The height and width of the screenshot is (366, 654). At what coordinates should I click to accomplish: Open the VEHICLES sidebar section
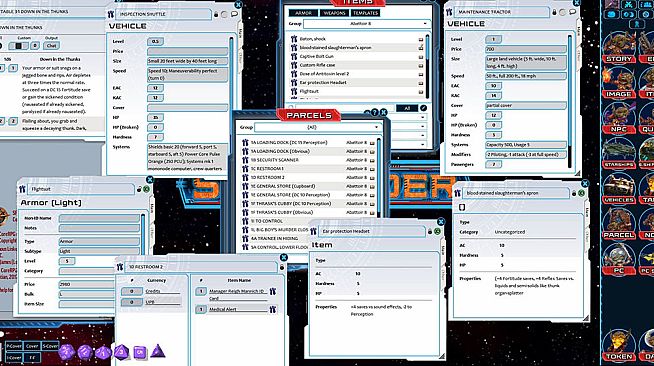[x=619, y=188]
